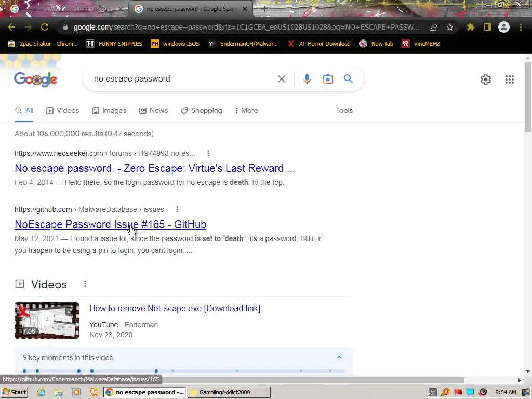The height and width of the screenshot is (399, 532).
Task: Open options for the GitHub result
Action: 177,209
